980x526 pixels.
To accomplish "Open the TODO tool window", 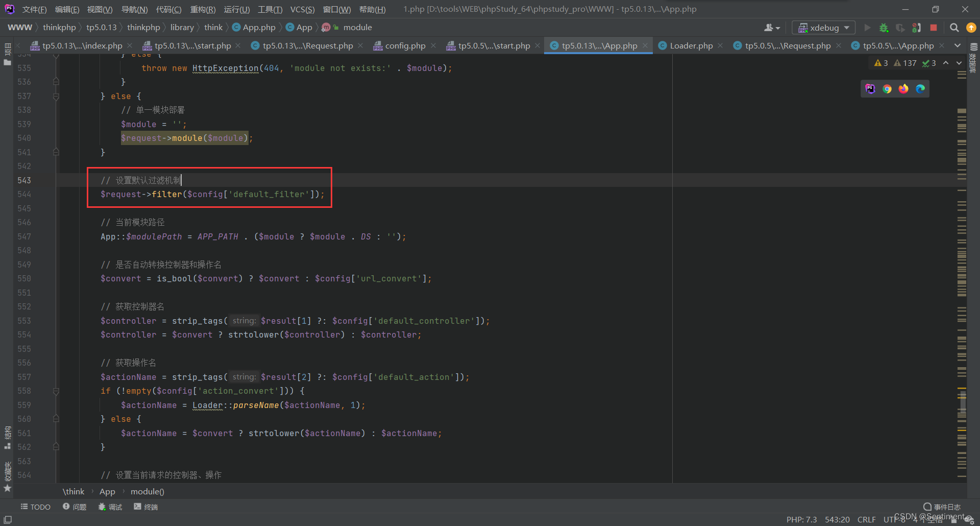I will click(x=36, y=507).
